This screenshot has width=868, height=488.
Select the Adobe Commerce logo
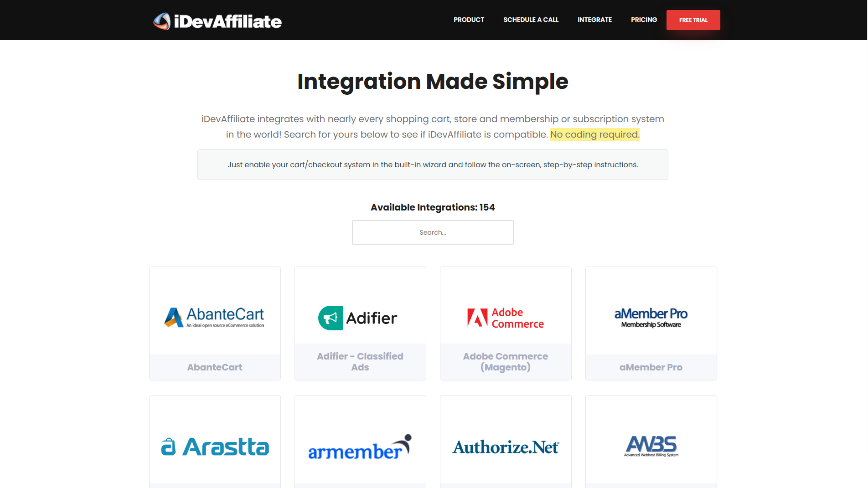coord(506,318)
